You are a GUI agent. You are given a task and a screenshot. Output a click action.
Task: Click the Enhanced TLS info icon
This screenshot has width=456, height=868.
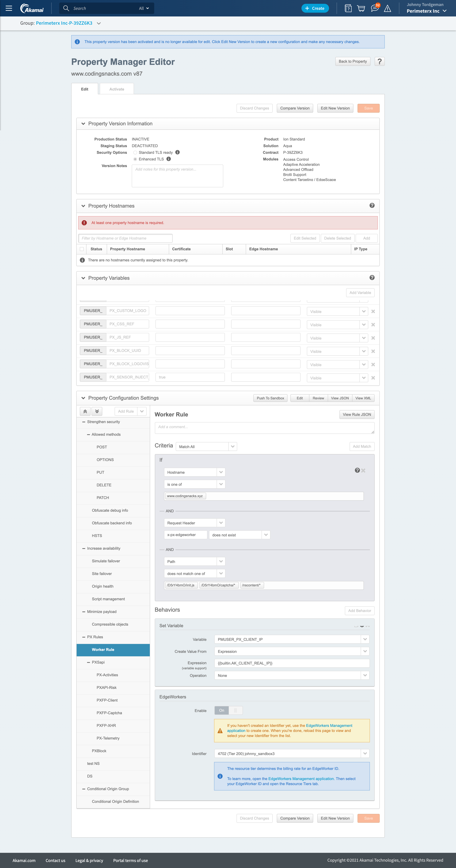[169, 159]
